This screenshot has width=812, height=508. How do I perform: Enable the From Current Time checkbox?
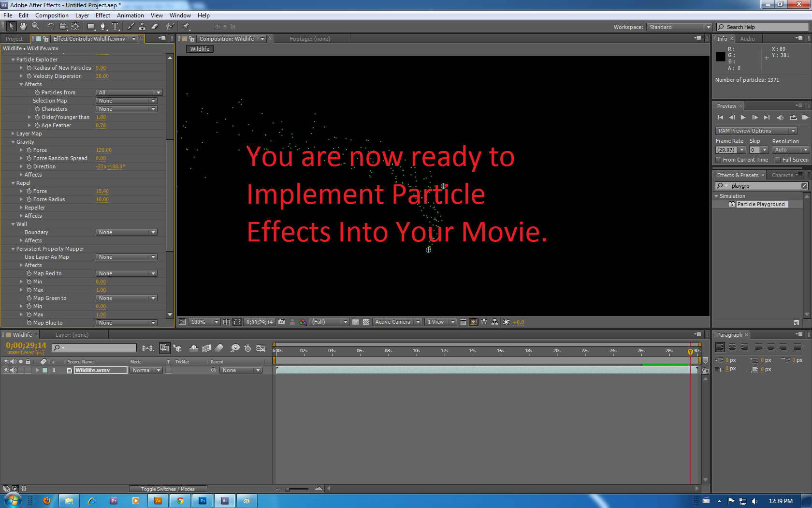(718, 160)
